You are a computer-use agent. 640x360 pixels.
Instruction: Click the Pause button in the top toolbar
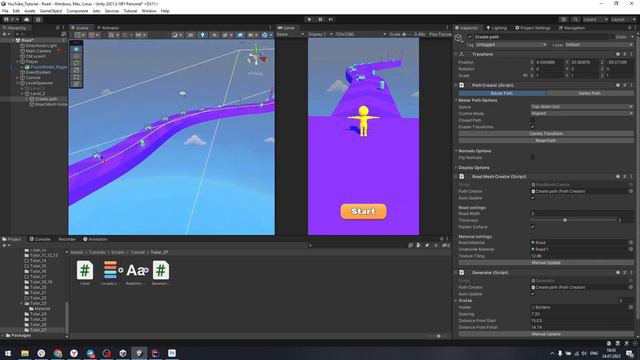click(x=320, y=19)
